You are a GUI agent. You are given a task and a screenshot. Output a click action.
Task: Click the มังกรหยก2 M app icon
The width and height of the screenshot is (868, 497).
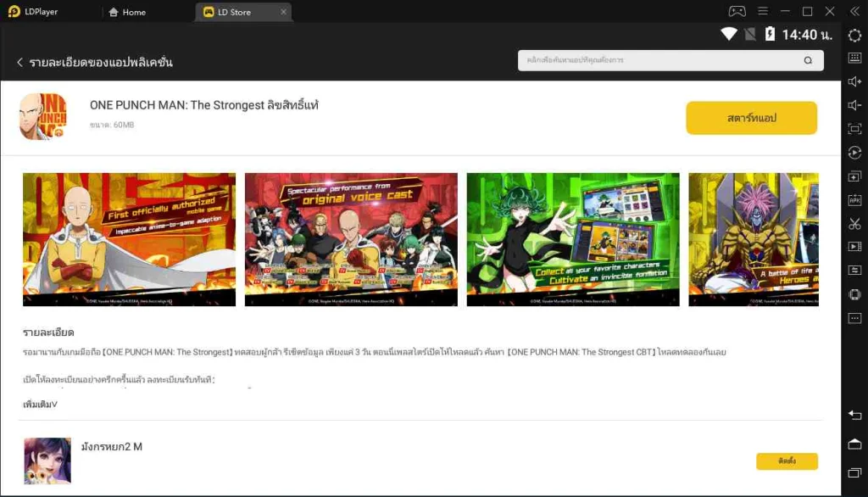pos(47,461)
